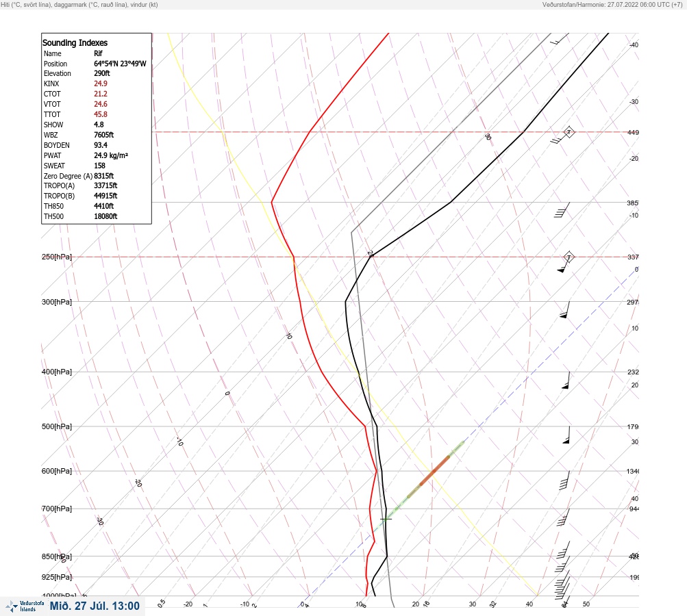Click the station name 'Rif'

pyautogui.click(x=98, y=53)
